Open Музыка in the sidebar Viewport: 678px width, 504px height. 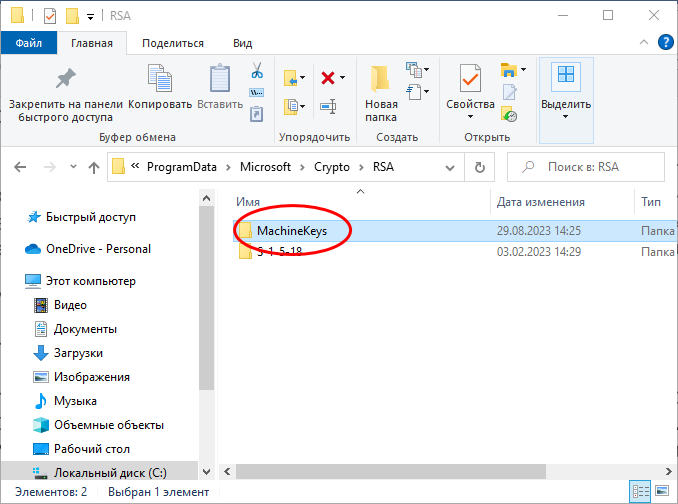click(x=75, y=401)
